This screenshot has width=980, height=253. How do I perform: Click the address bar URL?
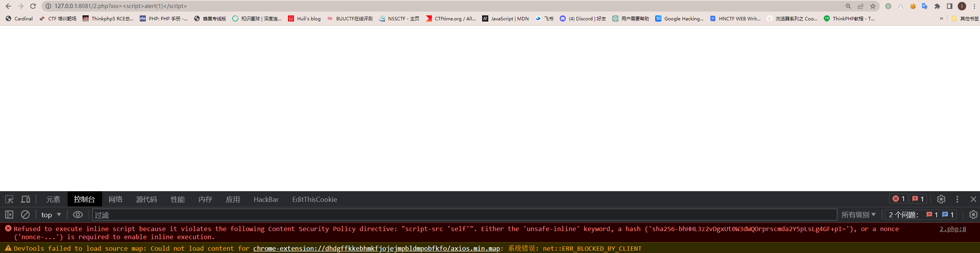[121, 6]
